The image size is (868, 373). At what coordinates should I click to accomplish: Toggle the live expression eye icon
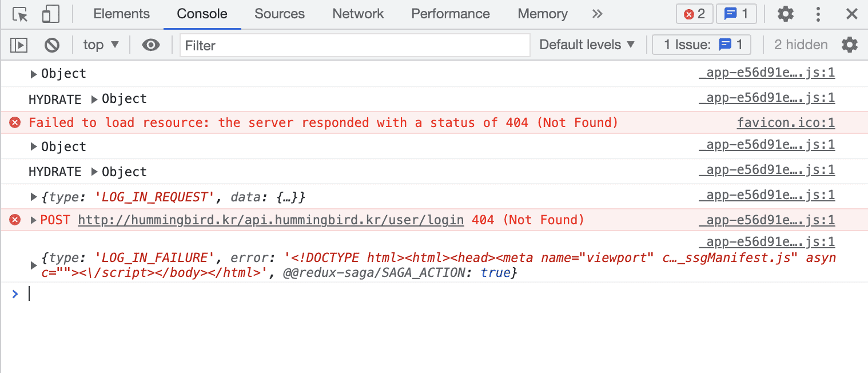click(x=151, y=45)
